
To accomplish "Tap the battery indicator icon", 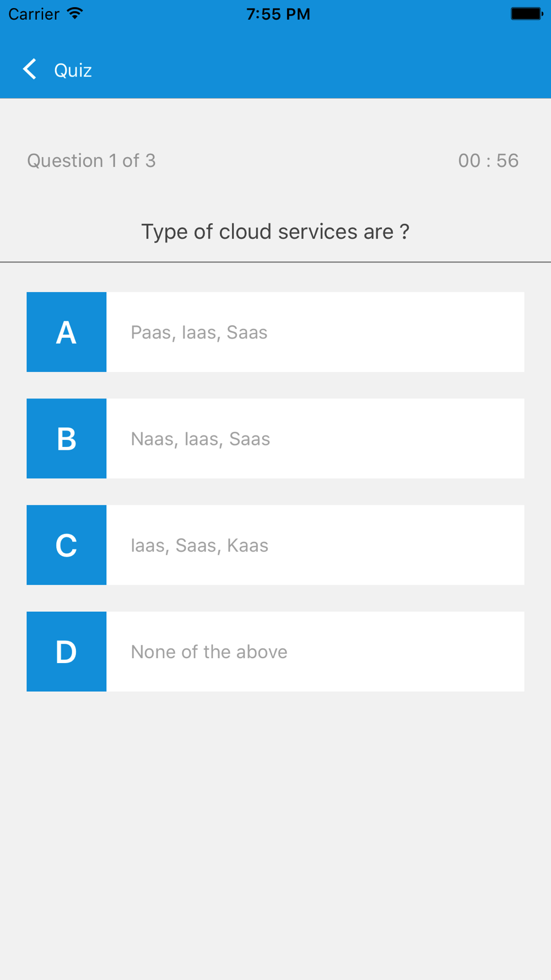I will (x=527, y=13).
